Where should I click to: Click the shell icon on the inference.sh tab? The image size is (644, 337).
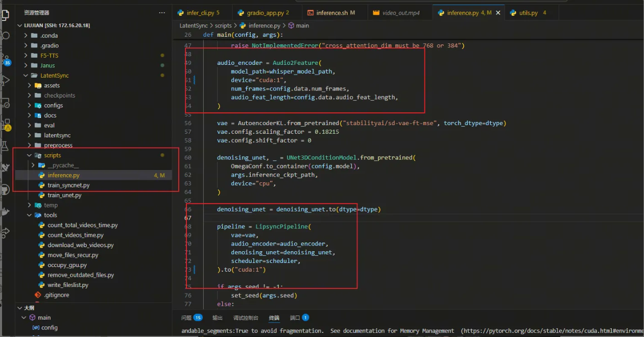coord(311,13)
